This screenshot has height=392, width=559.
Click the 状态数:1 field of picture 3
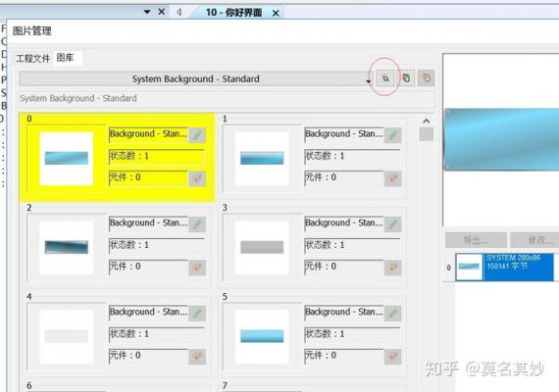point(352,246)
